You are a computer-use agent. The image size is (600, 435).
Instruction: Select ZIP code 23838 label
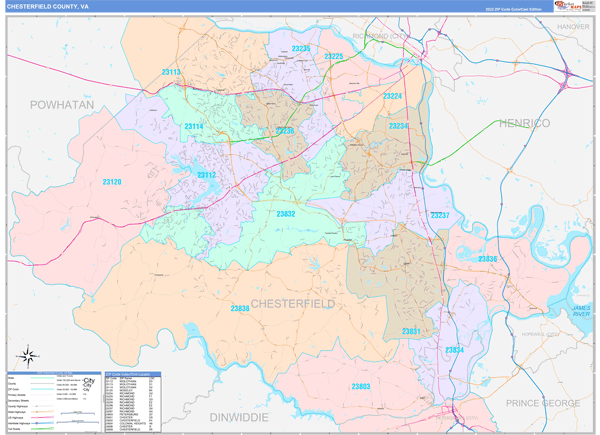(240, 308)
